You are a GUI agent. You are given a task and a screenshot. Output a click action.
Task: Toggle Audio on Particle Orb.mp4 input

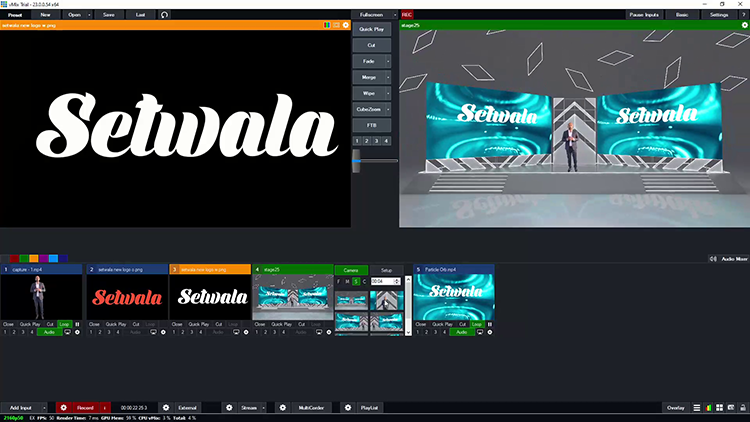pos(460,332)
